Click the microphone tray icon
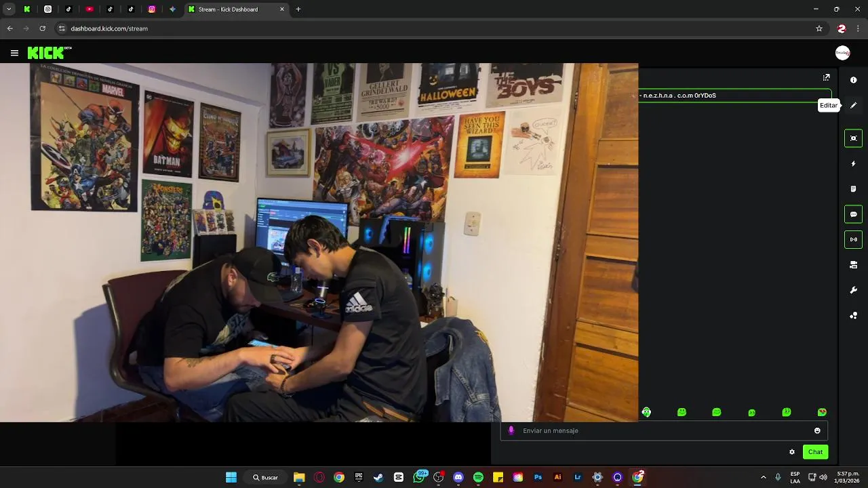Image resolution: width=868 pixels, height=488 pixels. click(x=778, y=477)
